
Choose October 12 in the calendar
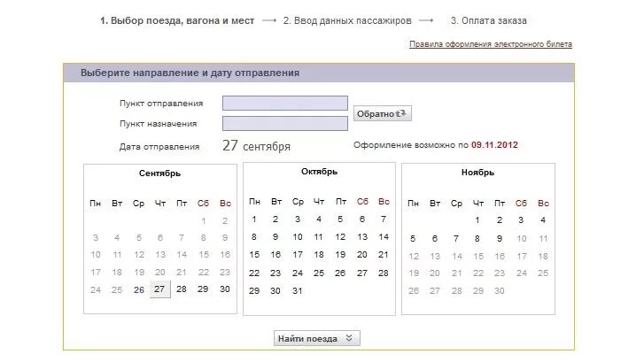click(x=340, y=237)
